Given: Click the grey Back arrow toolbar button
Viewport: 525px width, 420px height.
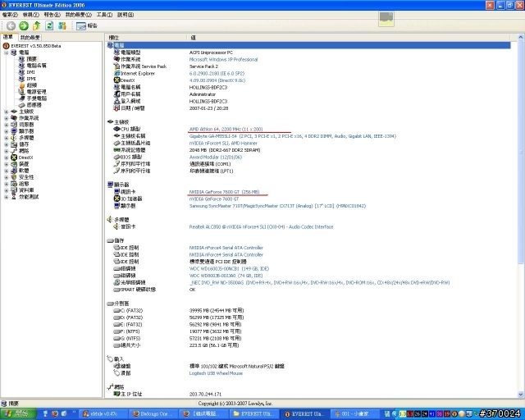Looking at the screenshot, I should pos(11,25).
